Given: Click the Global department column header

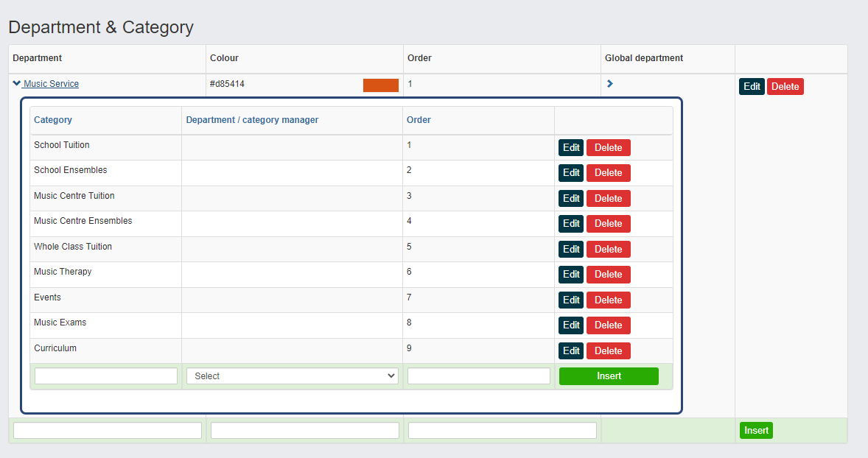Looking at the screenshot, I should (644, 58).
